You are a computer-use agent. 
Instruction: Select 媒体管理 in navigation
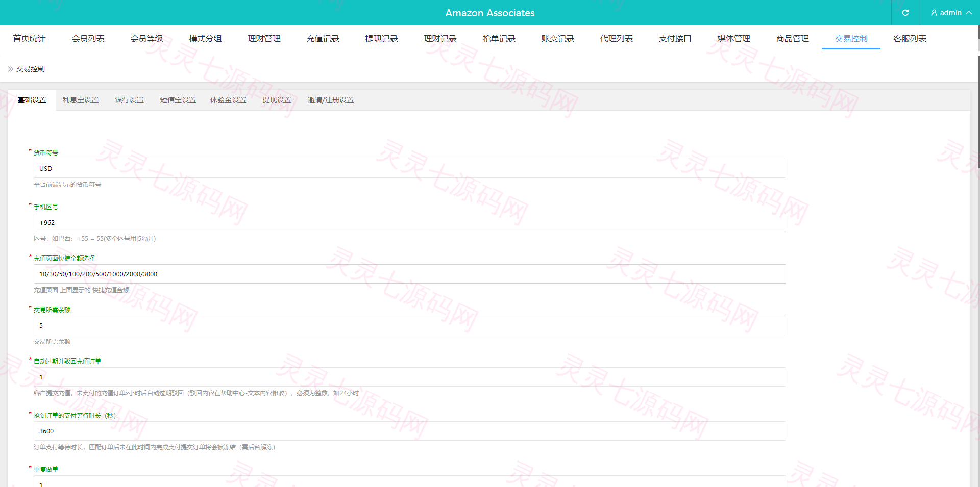pos(733,39)
